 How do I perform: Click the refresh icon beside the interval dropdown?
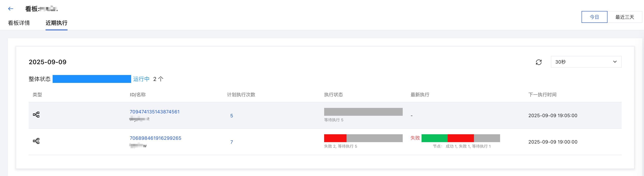(x=539, y=62)
